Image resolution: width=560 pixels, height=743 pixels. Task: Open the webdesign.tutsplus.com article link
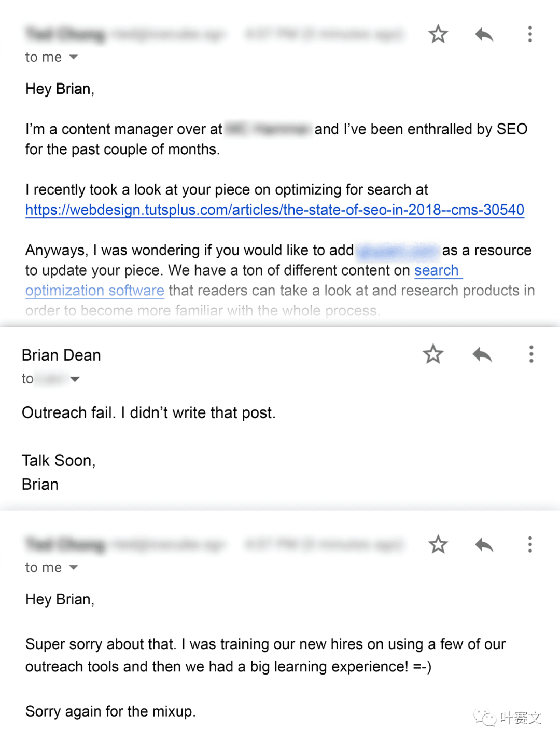tap(274, 210)
